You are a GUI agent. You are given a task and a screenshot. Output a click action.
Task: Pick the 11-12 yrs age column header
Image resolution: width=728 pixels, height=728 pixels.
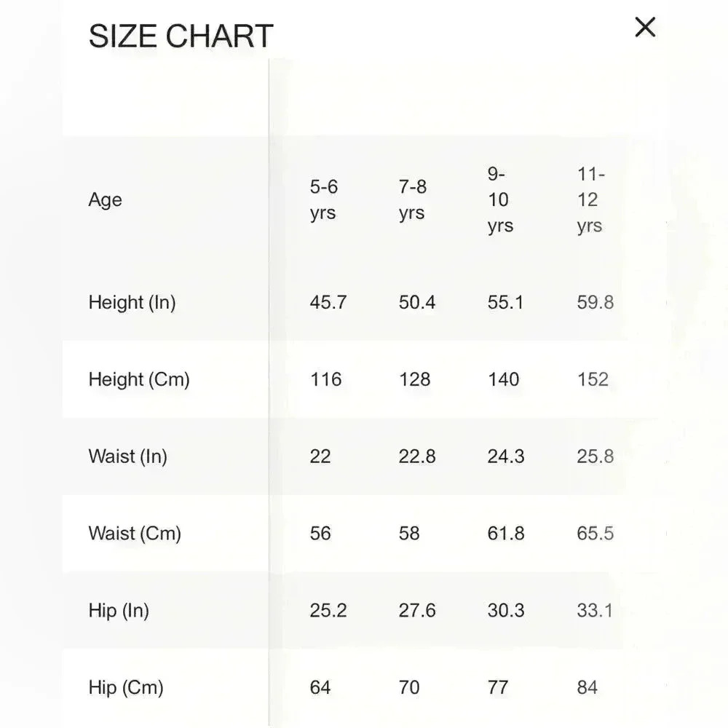click(x=590, y=200)
